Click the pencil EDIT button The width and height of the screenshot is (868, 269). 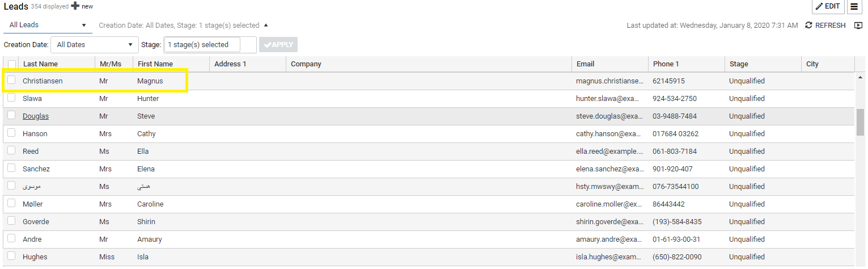[x=827, y=6]
